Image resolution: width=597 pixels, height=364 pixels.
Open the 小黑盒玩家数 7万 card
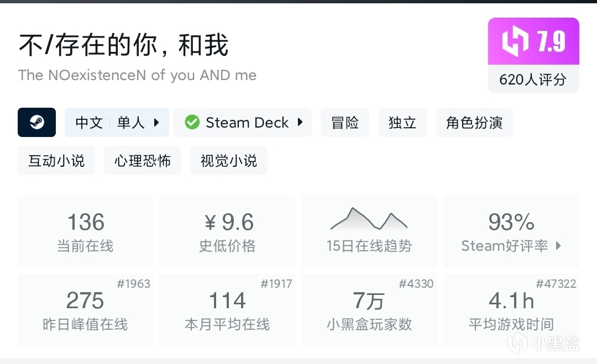[x=369, y=310]
